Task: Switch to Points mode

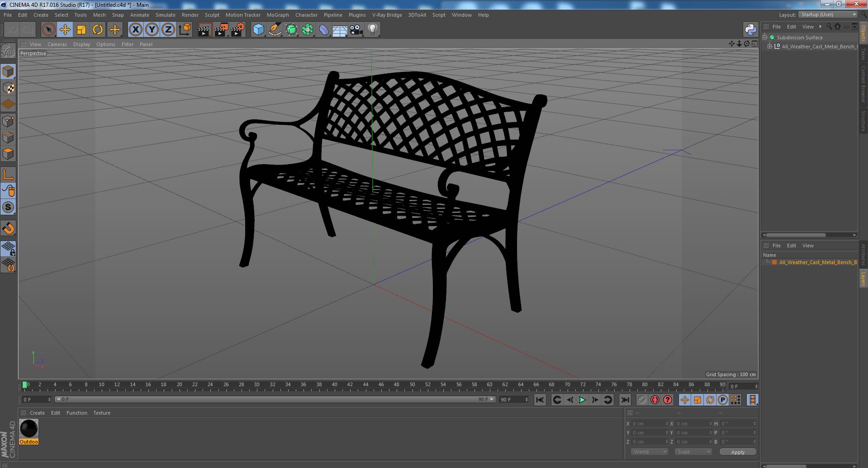Action: tap(8, 121)
